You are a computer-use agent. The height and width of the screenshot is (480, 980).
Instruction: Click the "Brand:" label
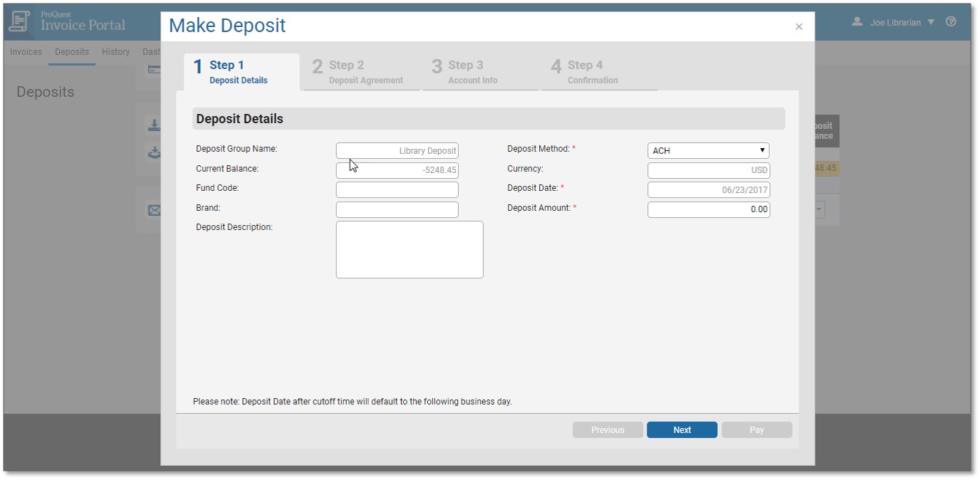pos(208,208)
